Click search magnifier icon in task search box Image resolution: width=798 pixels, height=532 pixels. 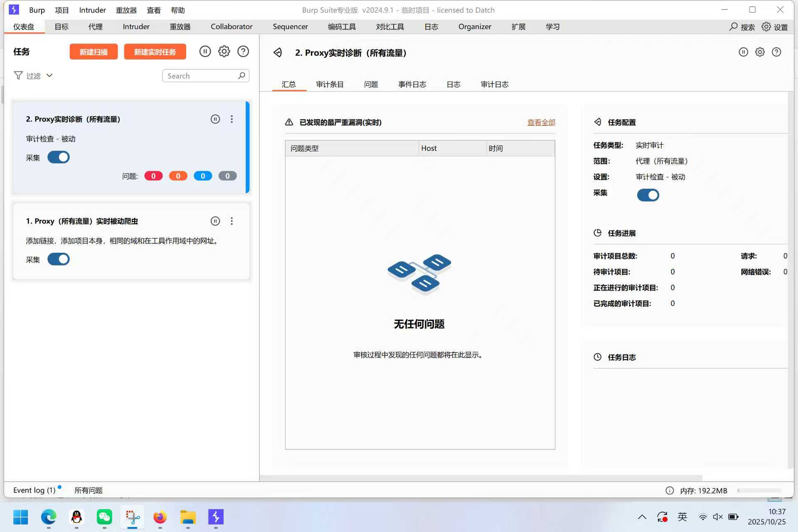pyautogui.click(x=241, y=76)
